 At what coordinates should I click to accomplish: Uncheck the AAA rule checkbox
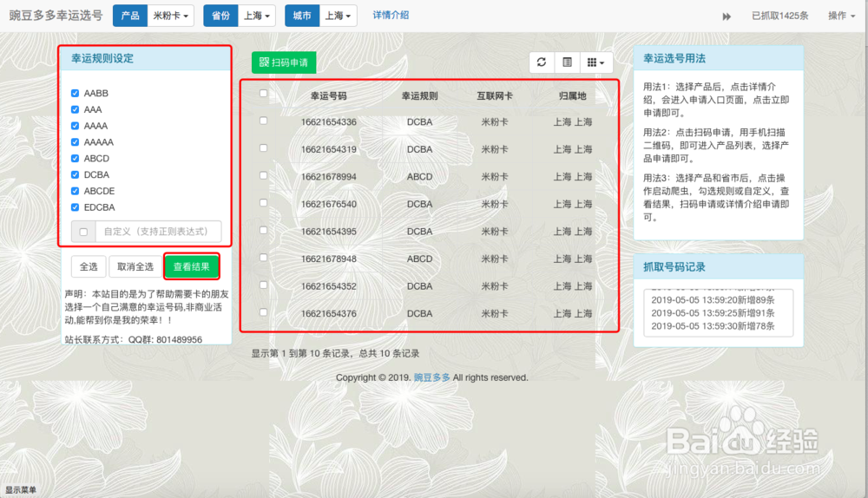76,109
